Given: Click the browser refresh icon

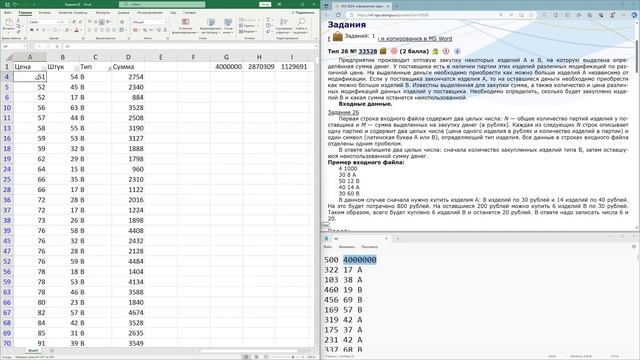Looking at the screenshot, I should 338,15.
